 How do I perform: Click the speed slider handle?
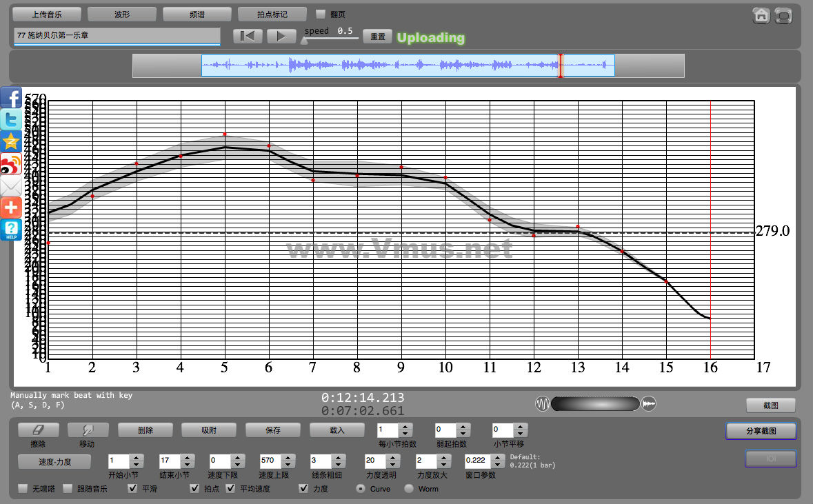304,41
